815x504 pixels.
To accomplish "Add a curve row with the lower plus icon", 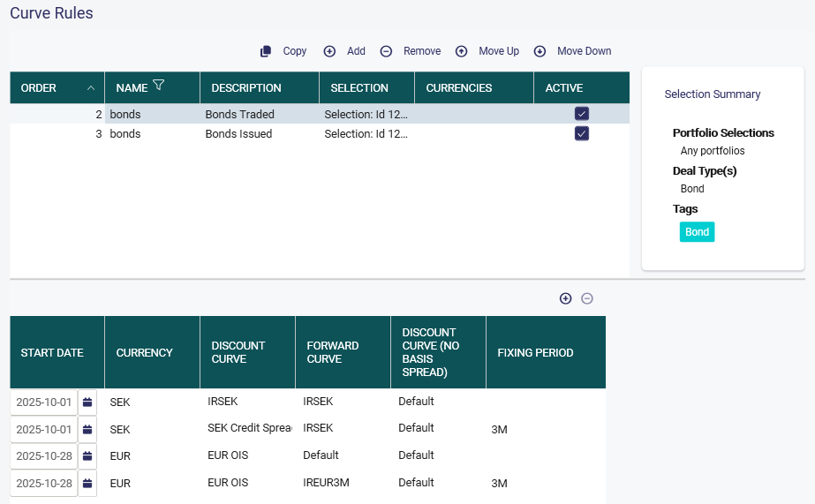I will tap(565, 298).
